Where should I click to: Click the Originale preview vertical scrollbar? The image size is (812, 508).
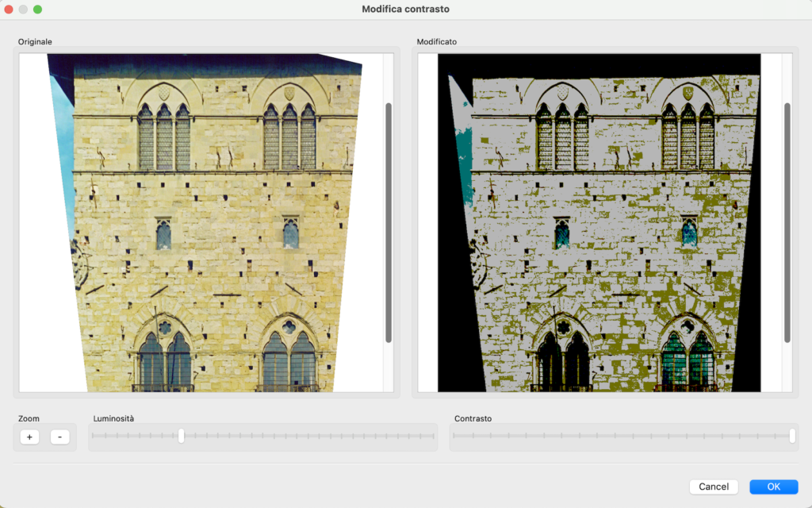pyautogui.click(x=389, y=222)
